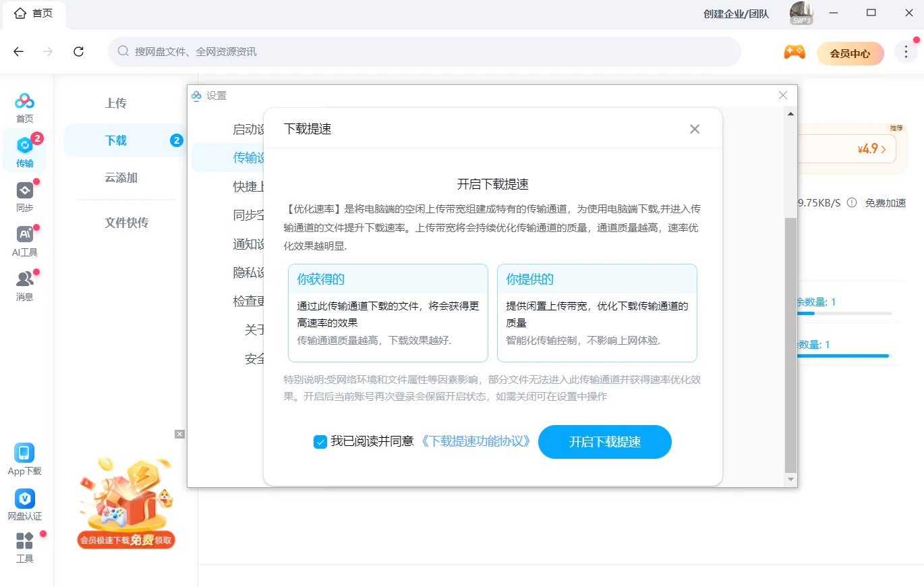Viewport: 924px width, 587px height.
Task: Click the App下载 phone icon
Action: click(24, 453)
